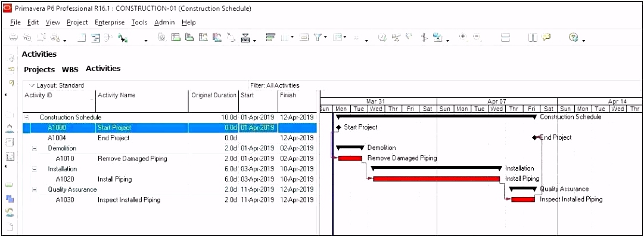Click the Bars toolbar icon

tap(270, 38)
